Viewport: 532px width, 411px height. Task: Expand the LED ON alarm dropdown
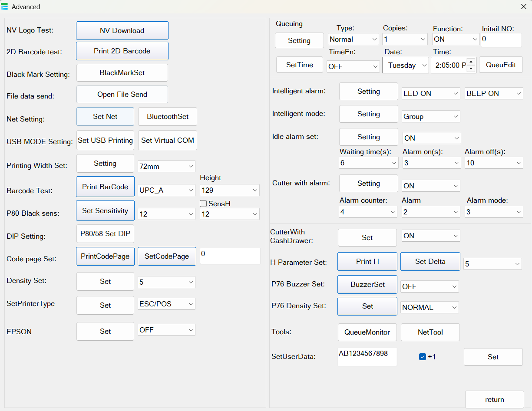430,93
